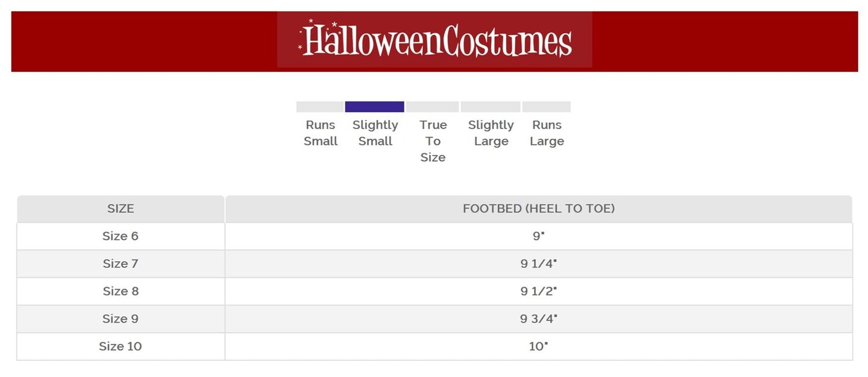Click the 9 1/2" footbed value
868x377 pixels.
coord(538,291)
